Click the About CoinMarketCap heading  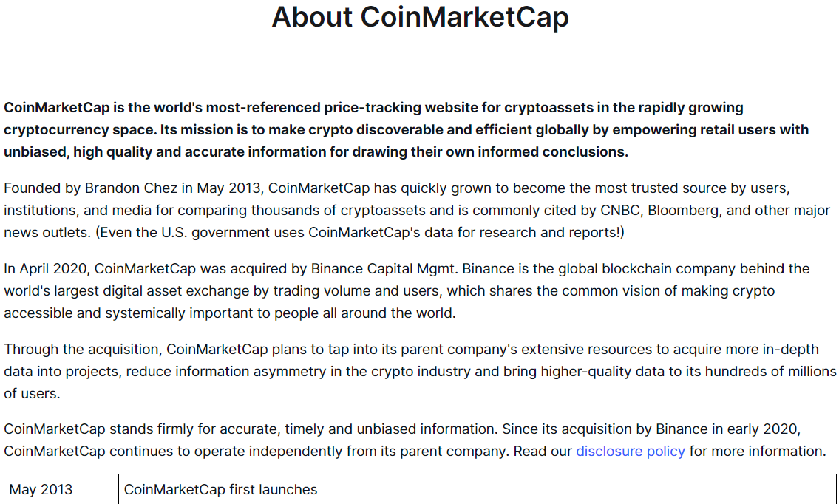pyautogui.click(x=420, y=16)
